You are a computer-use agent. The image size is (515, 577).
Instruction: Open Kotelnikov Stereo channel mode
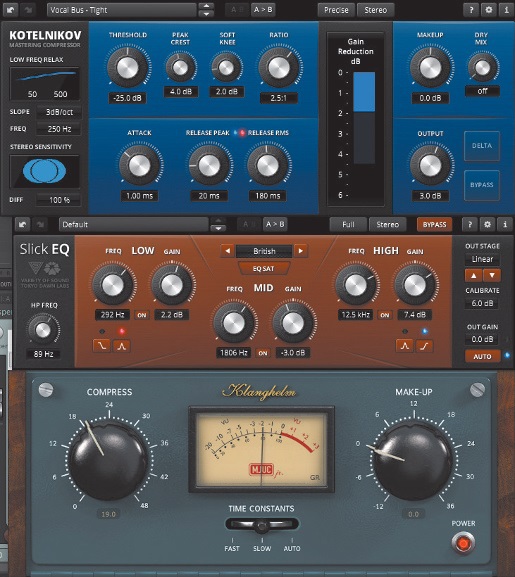(x=376, y=10)
